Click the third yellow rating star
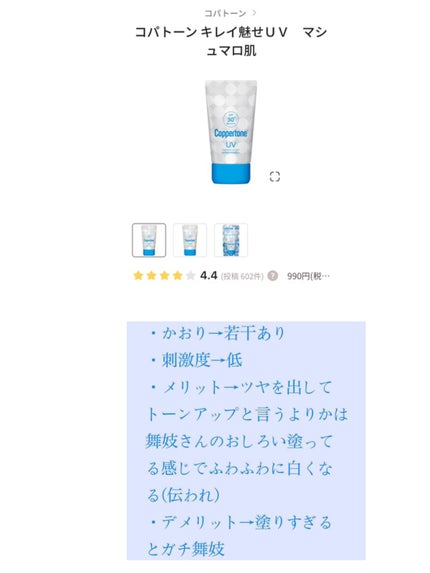Viewport: 430px width, 573px height. point(164,276)
